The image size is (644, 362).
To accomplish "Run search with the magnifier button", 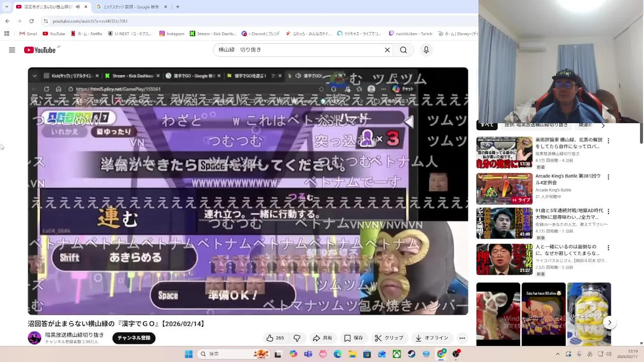I will point(404,50).
